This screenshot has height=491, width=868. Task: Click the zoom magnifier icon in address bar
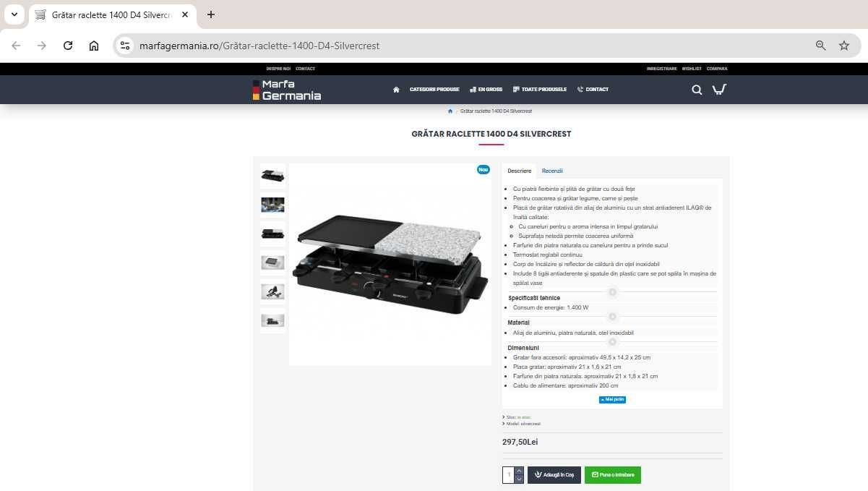[x=820, y=46]
